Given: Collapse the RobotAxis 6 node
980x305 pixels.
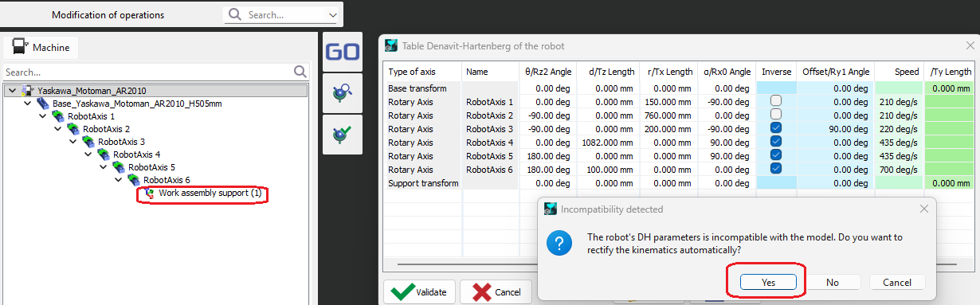Looking at the screenshot, I should pos(118,180).
